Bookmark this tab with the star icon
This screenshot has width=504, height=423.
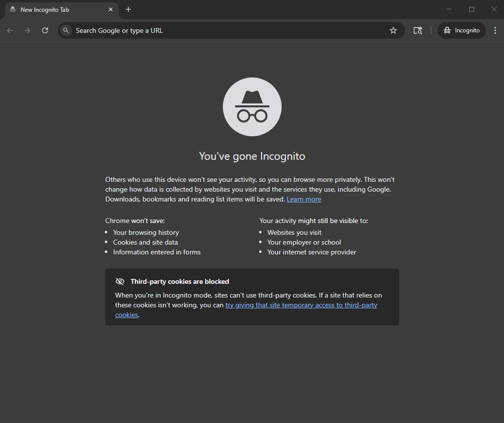[x=393, y=30]
